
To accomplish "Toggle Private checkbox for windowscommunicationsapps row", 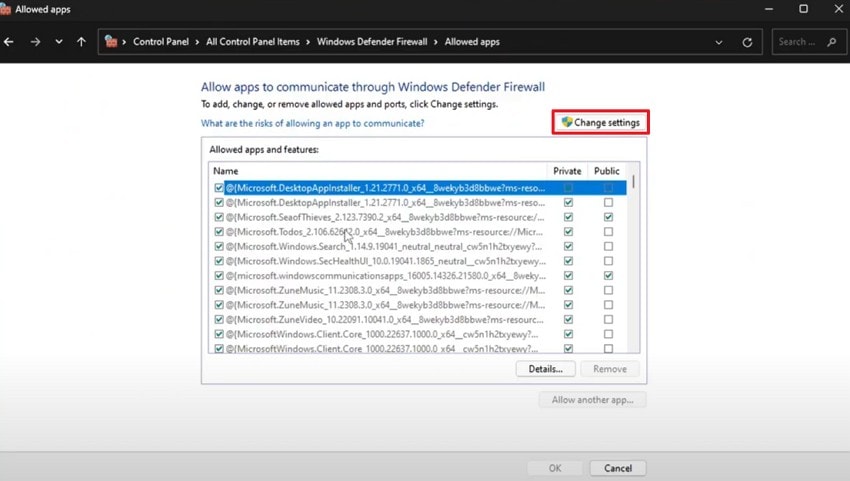I will coord(568,275).
